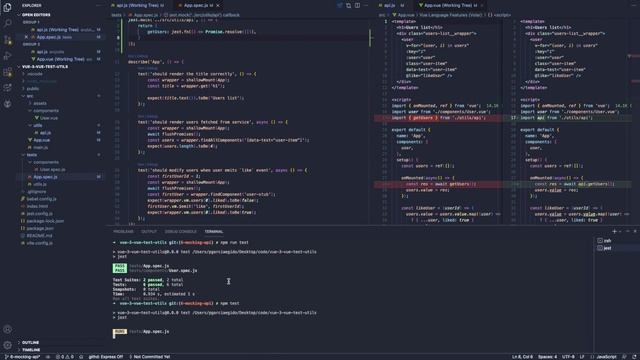
Task: Select App.spec.js in tests folder tree
Action: pos(45,177)
